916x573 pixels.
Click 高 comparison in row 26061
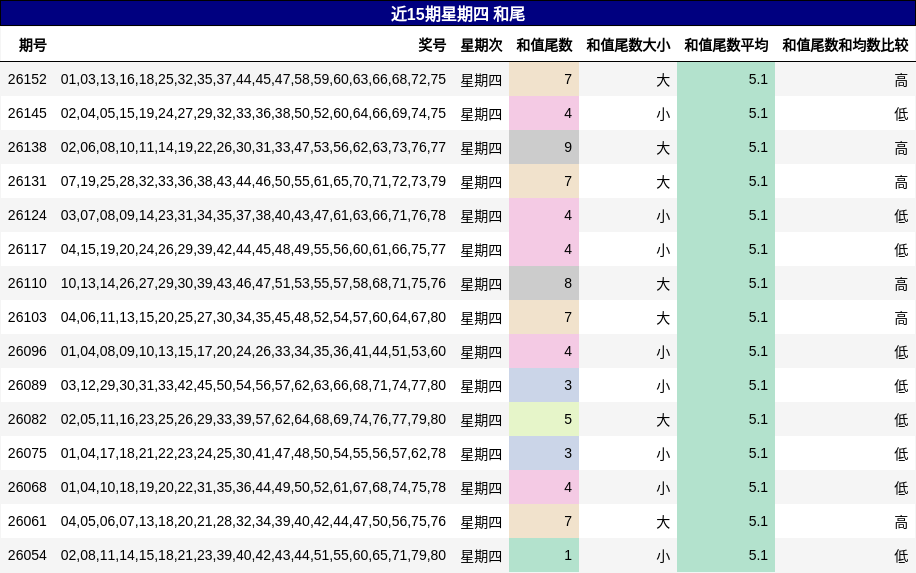[901, 521]
